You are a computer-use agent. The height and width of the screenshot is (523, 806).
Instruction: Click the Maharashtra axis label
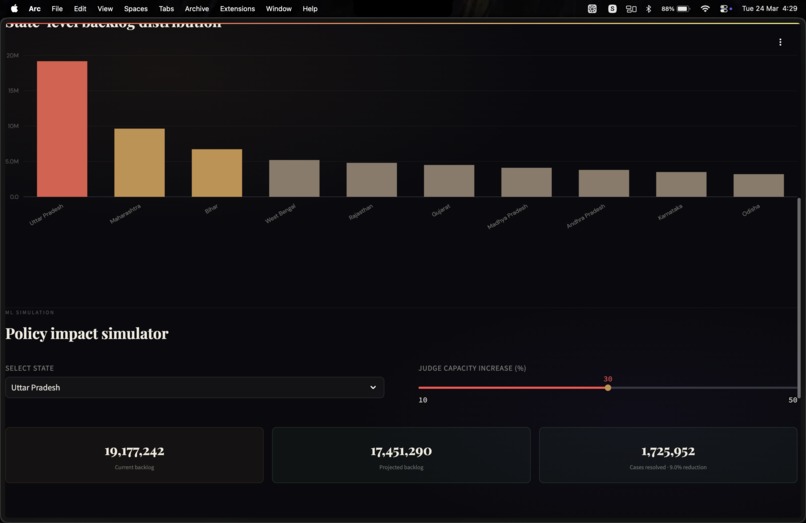pyautogui.click(x=125, y=214)
